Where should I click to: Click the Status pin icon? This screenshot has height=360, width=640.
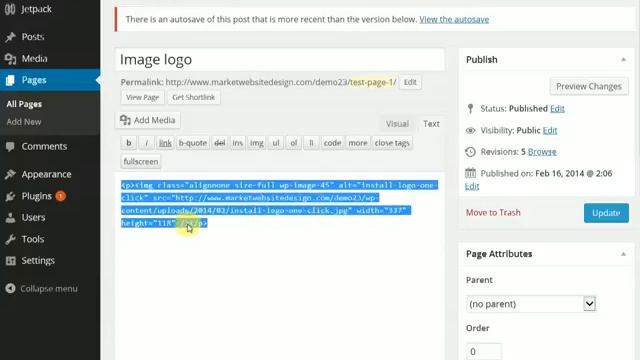(471, 109)
